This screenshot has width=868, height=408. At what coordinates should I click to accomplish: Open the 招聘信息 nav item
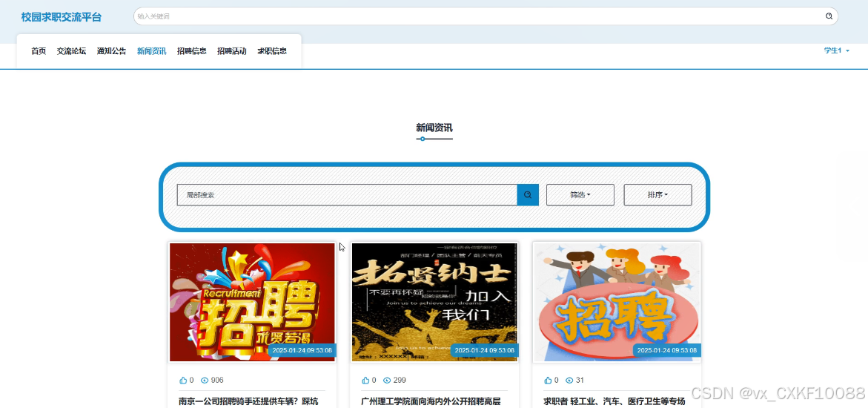(191, 51)
